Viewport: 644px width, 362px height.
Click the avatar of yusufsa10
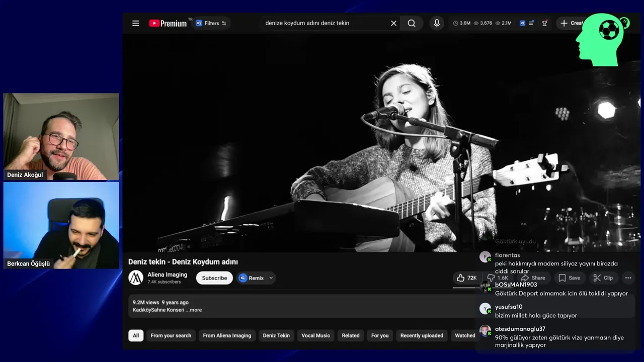click(485, 309)
